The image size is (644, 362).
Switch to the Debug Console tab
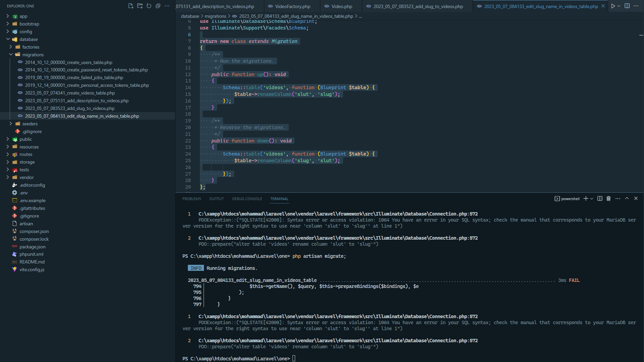[247, 199]
